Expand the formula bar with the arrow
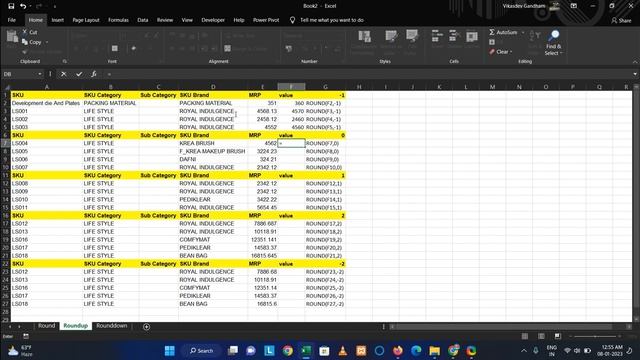The width and height of the screenshot is (640, 360). pos(635,74)
